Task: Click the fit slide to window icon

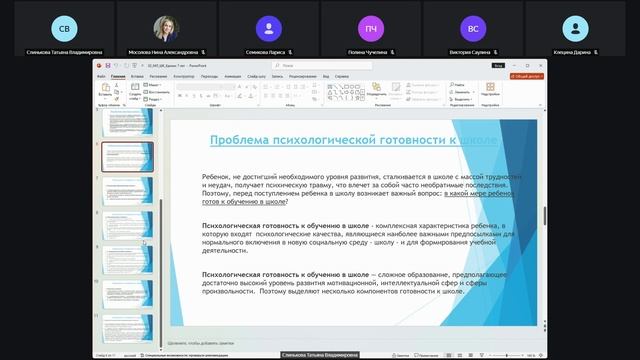Action: (541, 356)
